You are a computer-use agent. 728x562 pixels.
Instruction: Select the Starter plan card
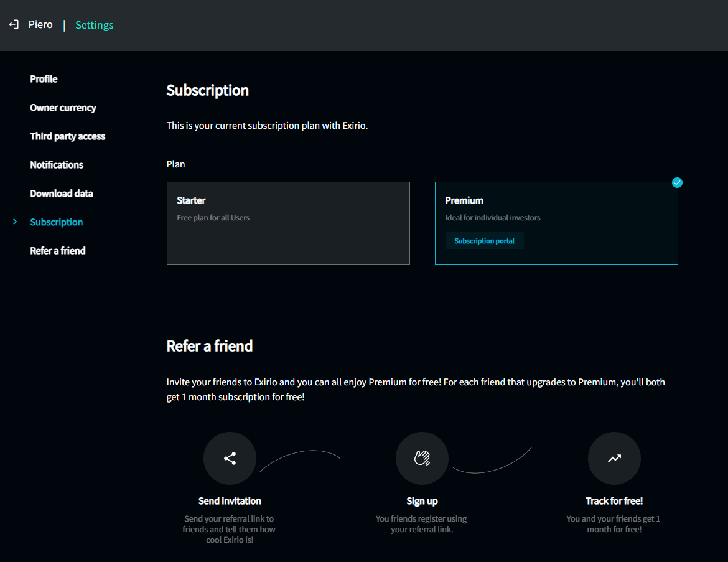tap(288, 223)
